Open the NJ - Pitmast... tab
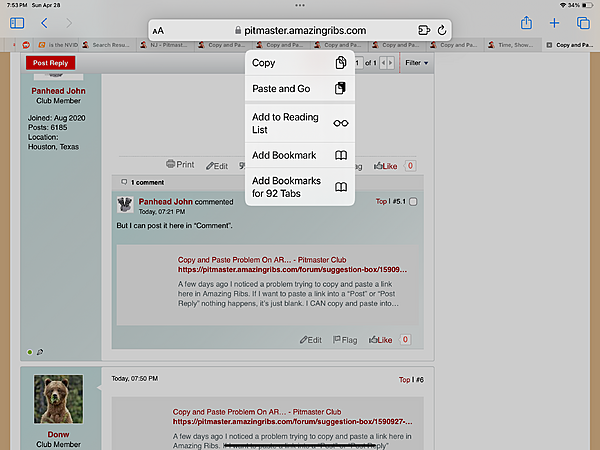Screen dimensions: 600x450 [164, 45]
